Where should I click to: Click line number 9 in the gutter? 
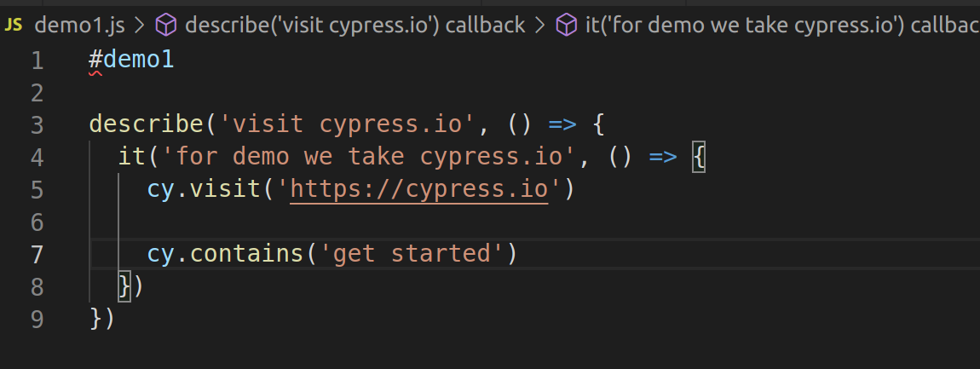click(x=36, y=318)
